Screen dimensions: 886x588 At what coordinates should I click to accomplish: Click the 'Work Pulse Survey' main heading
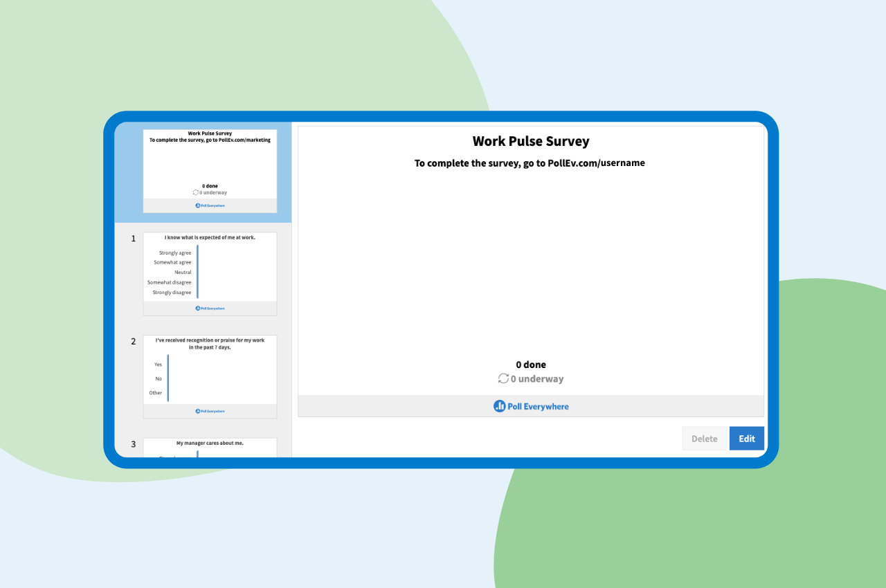[531, 141]
